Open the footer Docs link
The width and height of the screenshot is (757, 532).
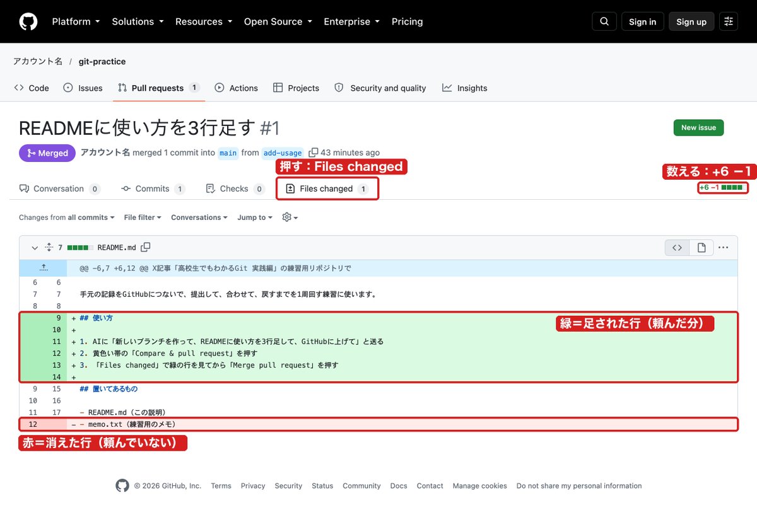399,486
